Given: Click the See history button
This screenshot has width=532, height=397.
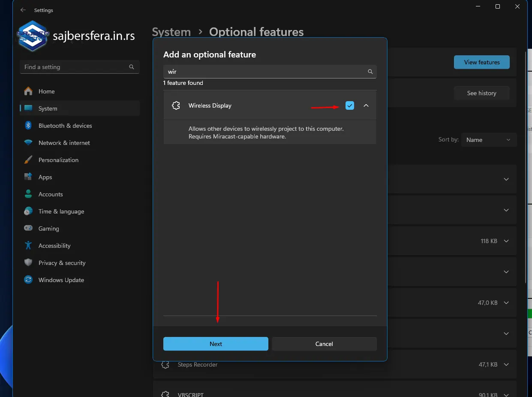Looking at the screenshot, I should pos(481,93).
